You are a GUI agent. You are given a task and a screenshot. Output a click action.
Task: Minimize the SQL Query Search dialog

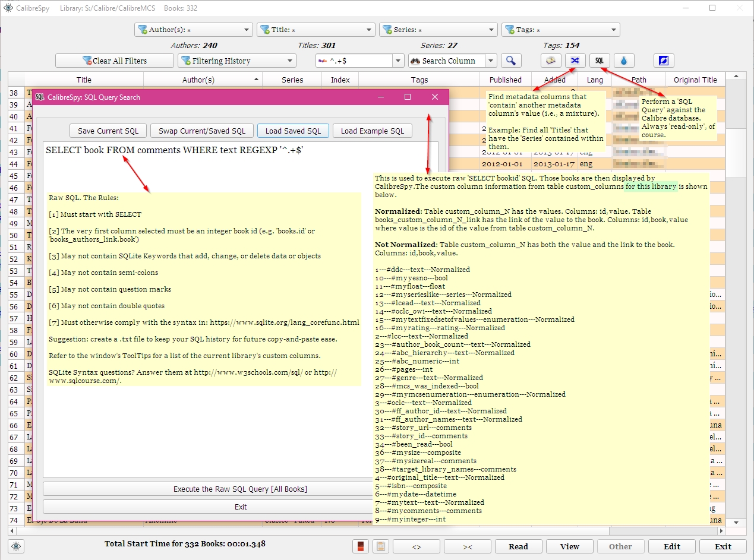(380, 97)
